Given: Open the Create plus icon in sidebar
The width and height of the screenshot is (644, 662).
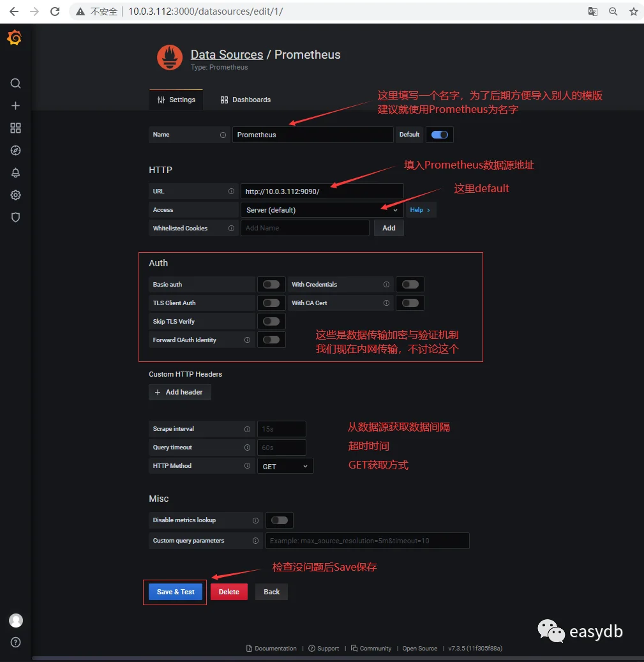Looking at the screenshot, I should (x=15, y=105).
